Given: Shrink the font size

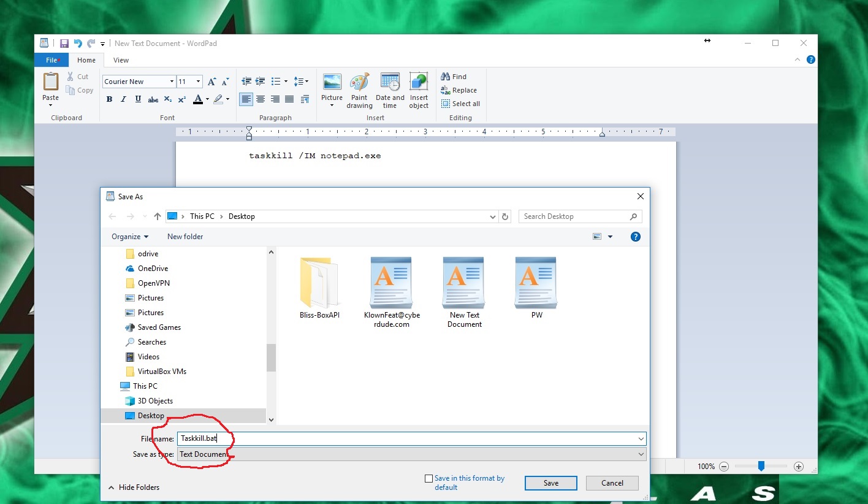Looking at the screenshot, I should coord(225,82).
